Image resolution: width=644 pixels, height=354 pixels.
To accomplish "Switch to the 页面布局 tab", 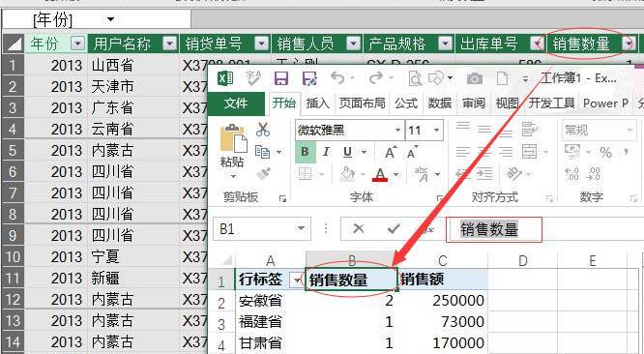I will click(363, 103).
